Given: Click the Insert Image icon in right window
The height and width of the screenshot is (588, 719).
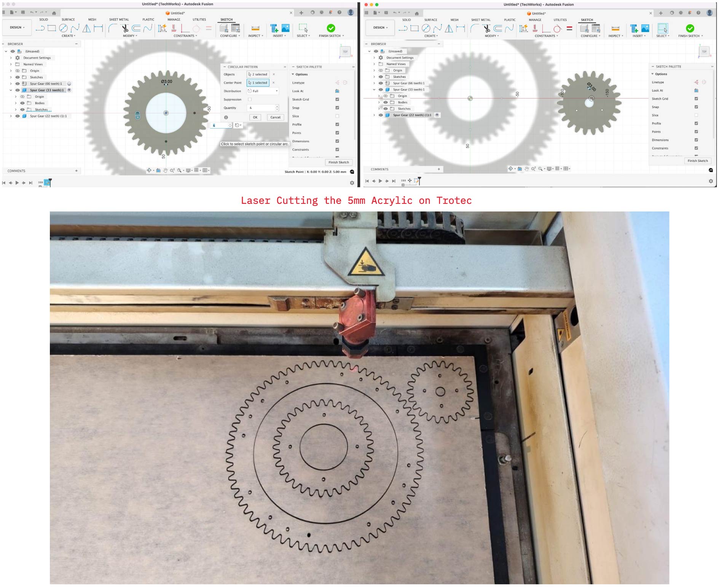Looking at the screenshot, I should click(x=645, y=29).
